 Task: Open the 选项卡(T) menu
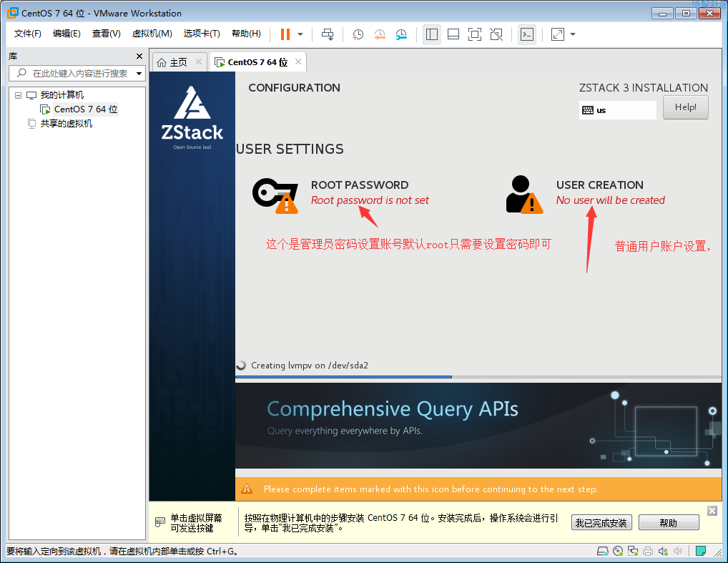pyautogui.click(x=202, y=34)
